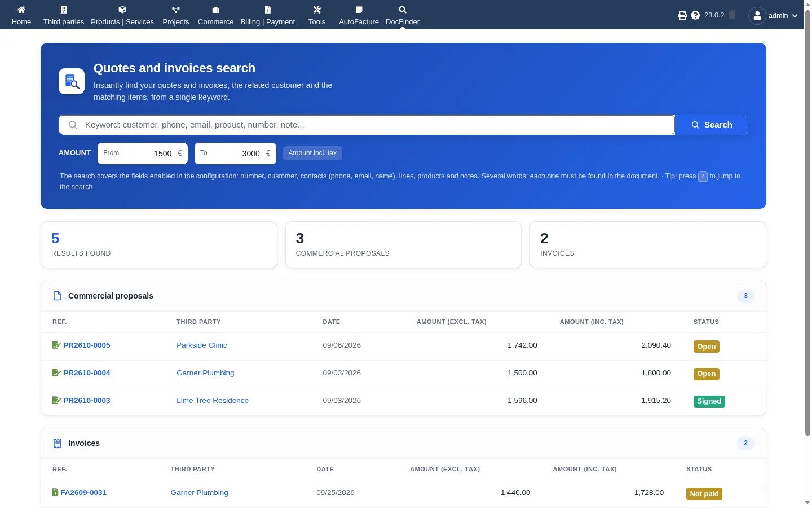Click the Signed status badge for PR2610-0003
The width and height of the screenshot is (812, 508).
click(709, 401)
